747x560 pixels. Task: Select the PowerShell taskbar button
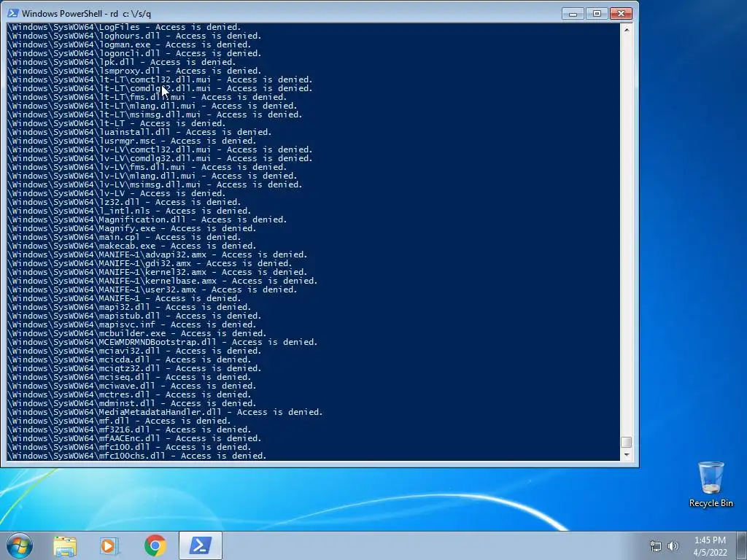click(x=201, y=545)
